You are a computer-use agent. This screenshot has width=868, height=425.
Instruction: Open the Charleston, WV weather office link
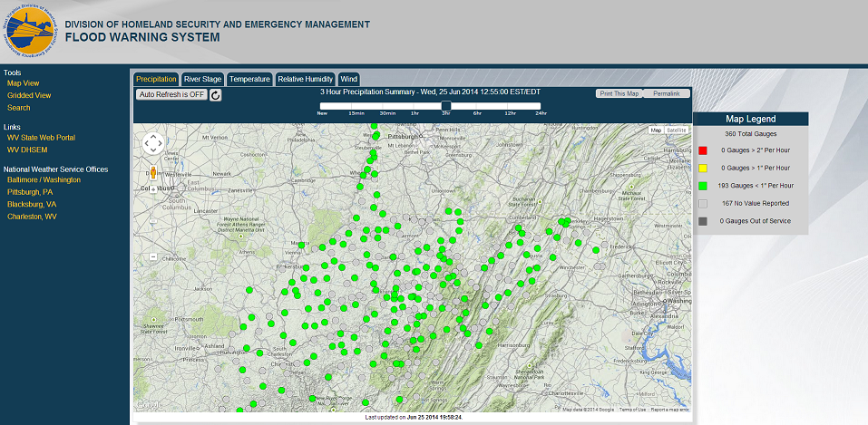click(x=32, y=217)
